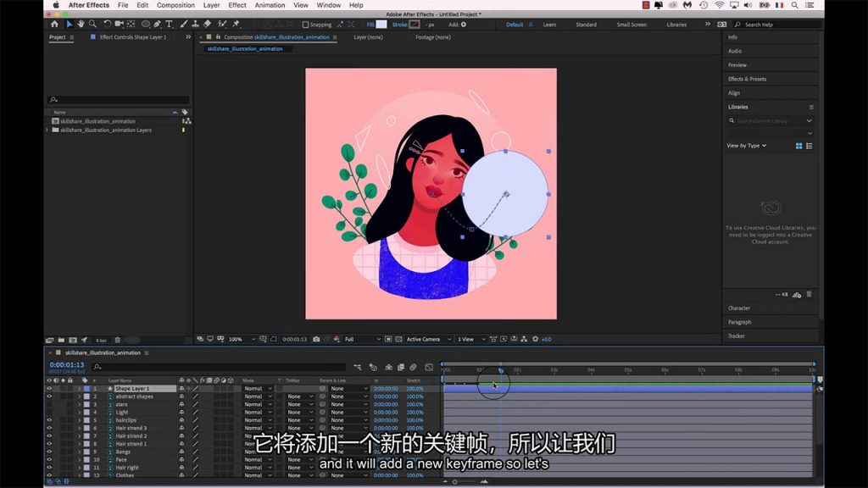Image resolution: width=868 pixels, height=488 pixels.
Task: Open the composition mini-flowchart in the timeline
Action: tap(358, 367)
